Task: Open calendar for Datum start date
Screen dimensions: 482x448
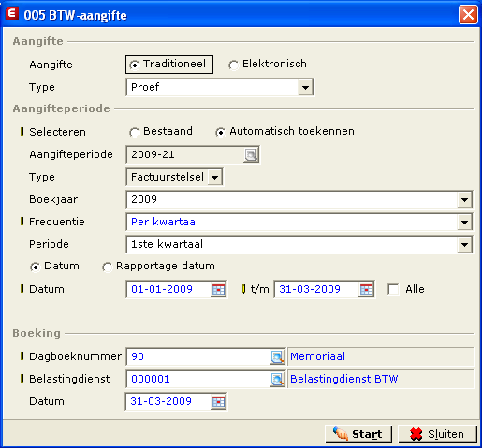Action: (218, 289)
